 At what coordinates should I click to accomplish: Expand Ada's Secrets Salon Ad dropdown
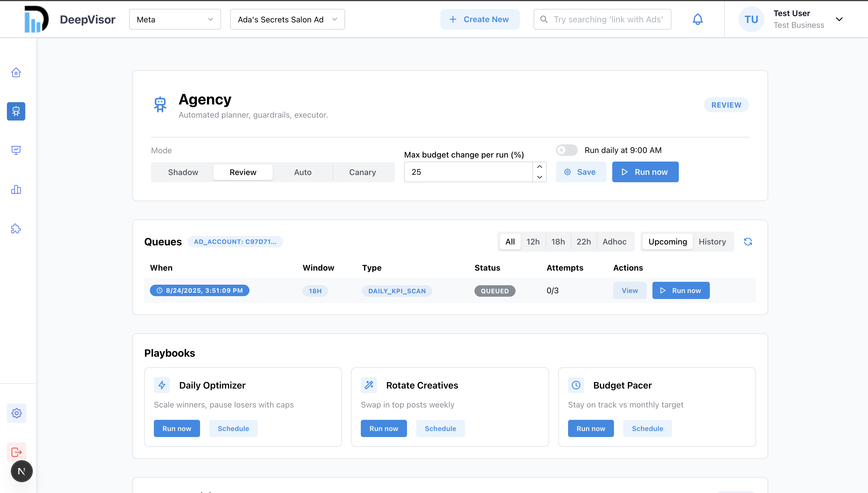pos(287,19)
